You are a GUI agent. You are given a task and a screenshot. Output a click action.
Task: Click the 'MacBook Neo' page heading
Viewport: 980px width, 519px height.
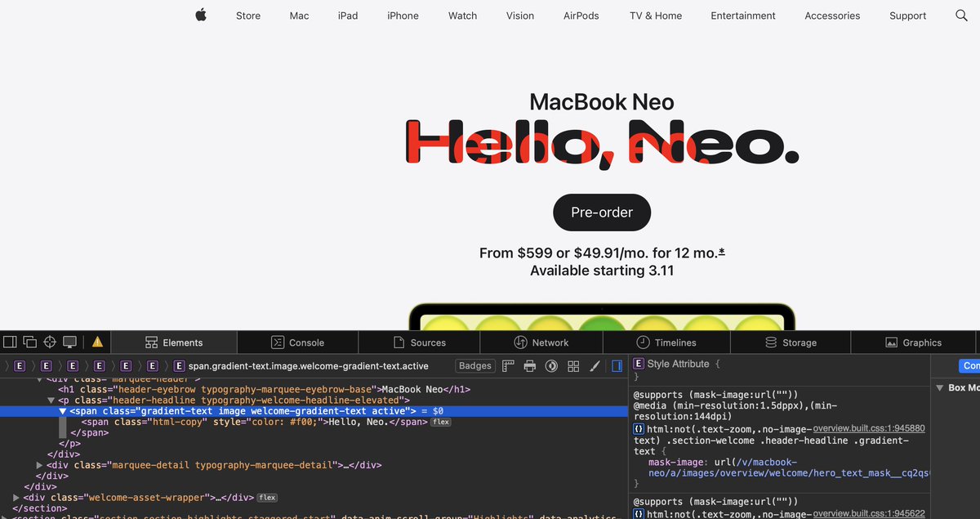pyautogui.click(x=602, y=101)
